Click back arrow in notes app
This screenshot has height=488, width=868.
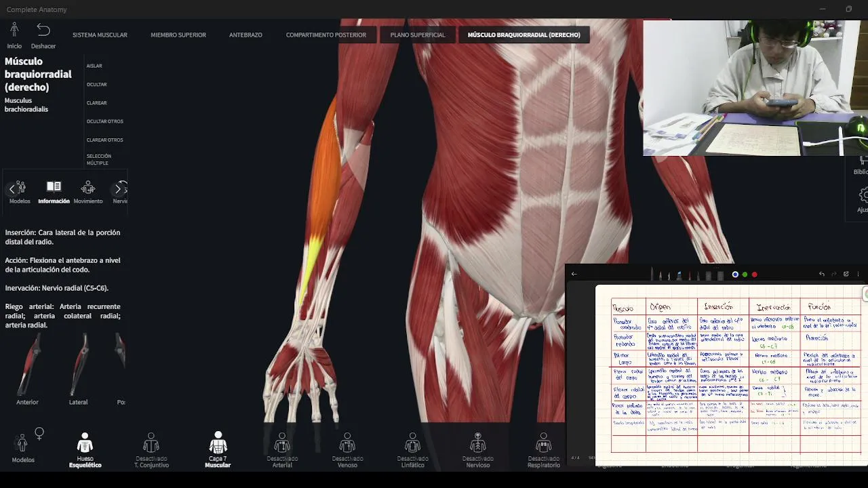(x=574, y=274)
